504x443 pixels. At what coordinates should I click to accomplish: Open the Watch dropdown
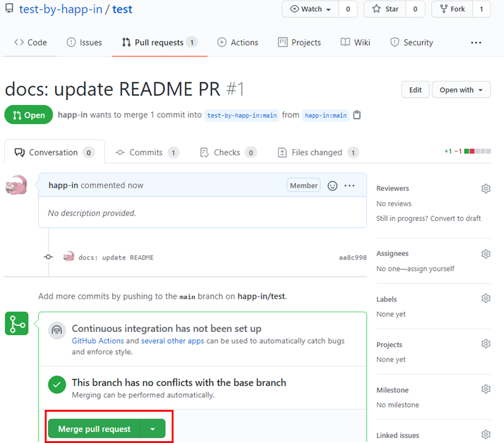(x=310, y=9)
